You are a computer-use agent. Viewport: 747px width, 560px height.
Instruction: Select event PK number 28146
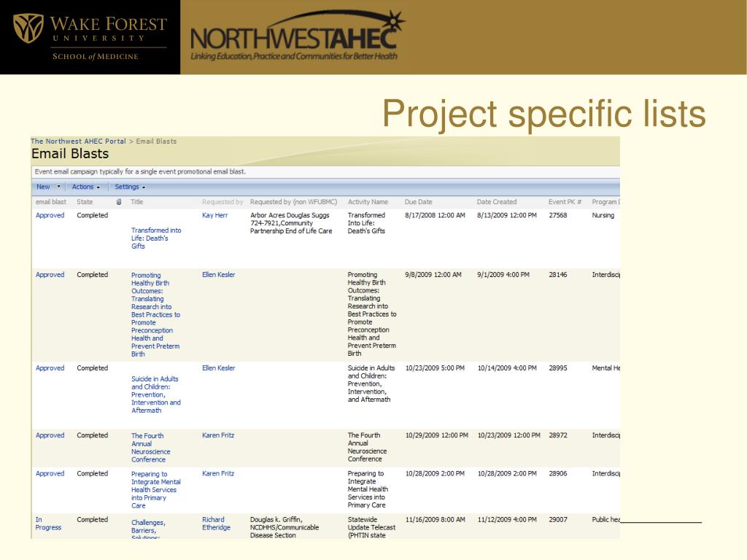[x=558, y=275]
